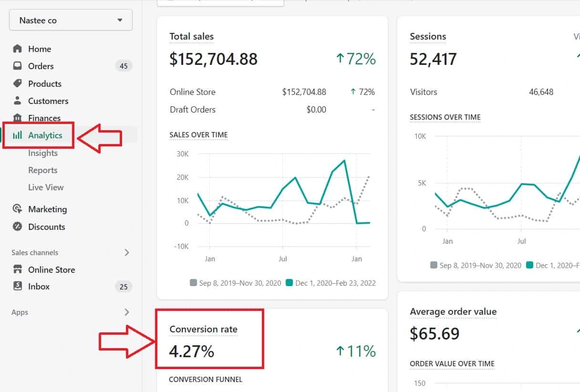The height and width of the screenshot is (392, 580).
Task: Open the Reports submenu item
Action: (x=42, y=170)
